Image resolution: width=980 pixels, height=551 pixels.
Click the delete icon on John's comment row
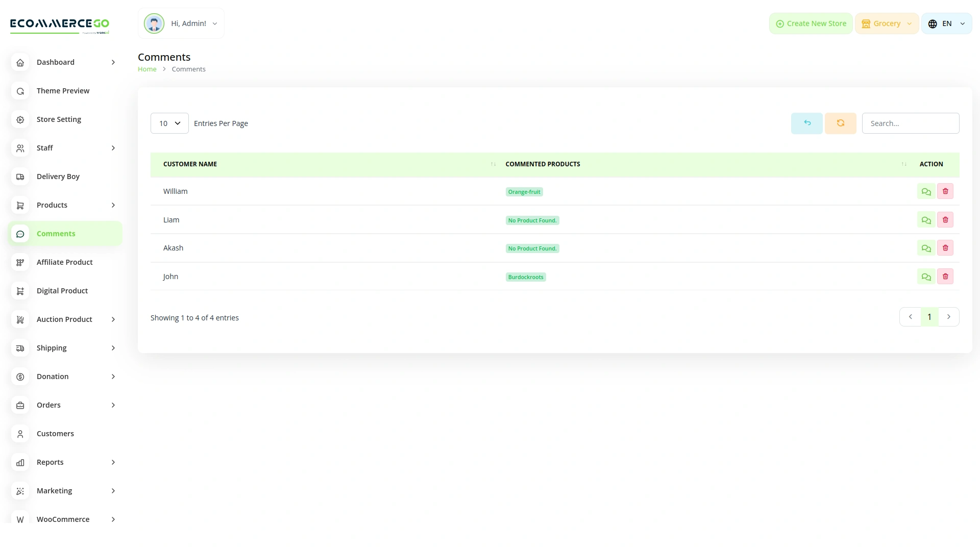(x=945, y=276)
